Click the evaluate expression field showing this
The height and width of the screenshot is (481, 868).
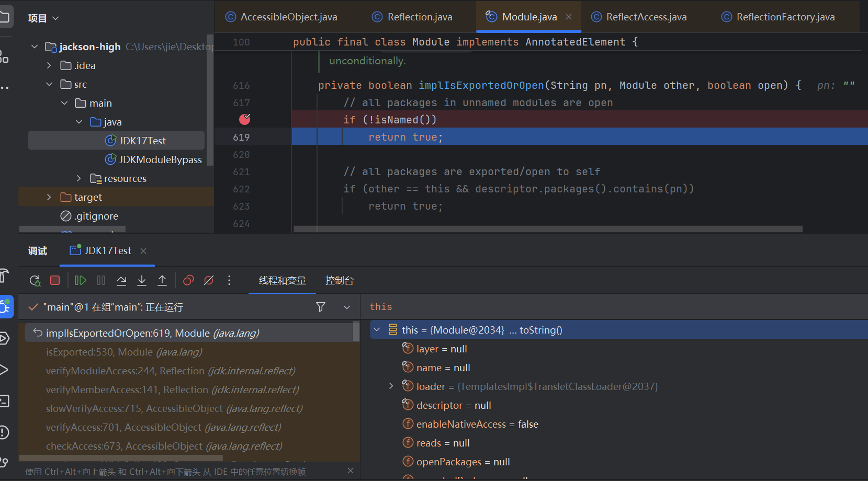614,307
